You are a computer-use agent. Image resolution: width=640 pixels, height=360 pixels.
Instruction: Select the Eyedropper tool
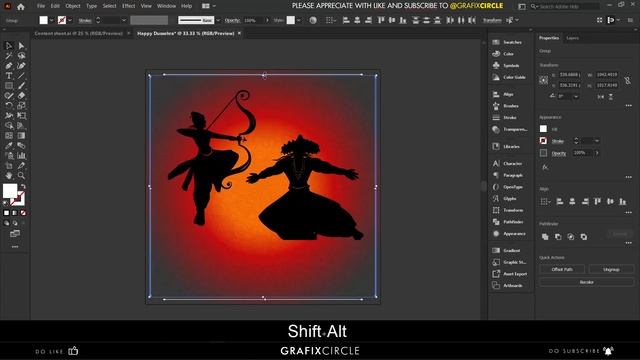coord(9,145)
